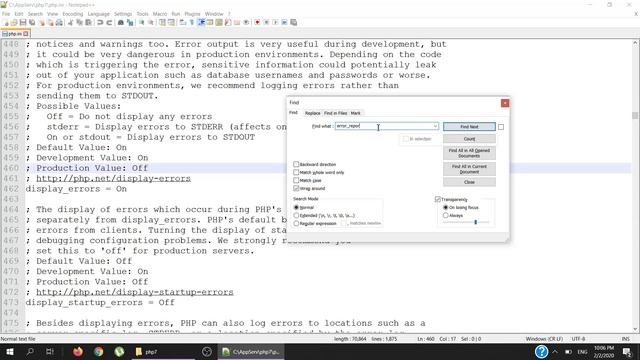640x360 pixels.
Task: Click the Undo toolbar icon
Action: click(100, 23)
